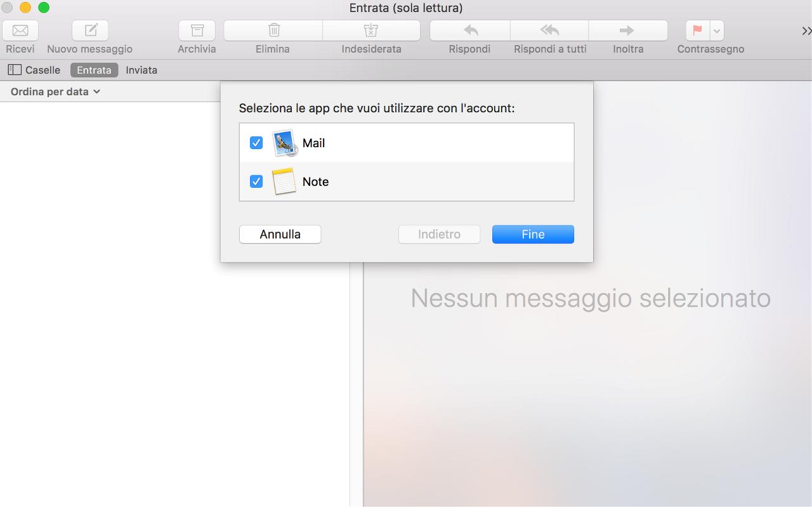This screenshot has height=507, width=812.
Task: Uncheck the Note app checkbox
Action: pos(256,181)
